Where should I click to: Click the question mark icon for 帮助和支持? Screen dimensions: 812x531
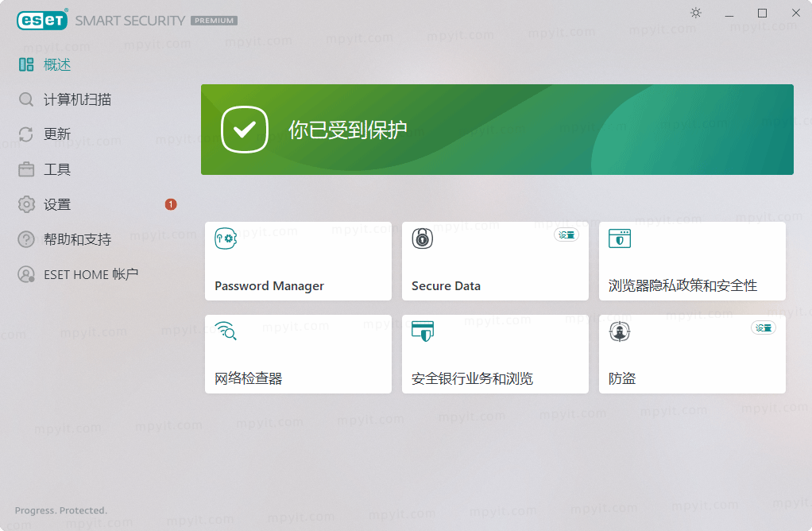26,239
